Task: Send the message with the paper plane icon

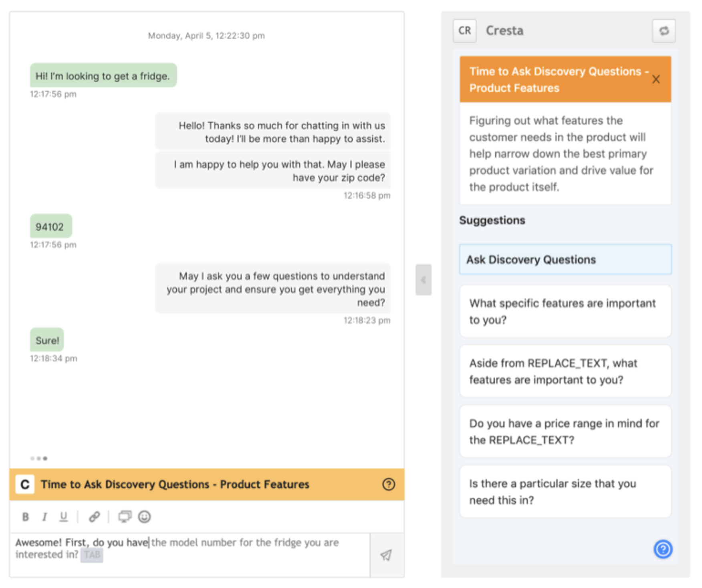Action: 386,555
